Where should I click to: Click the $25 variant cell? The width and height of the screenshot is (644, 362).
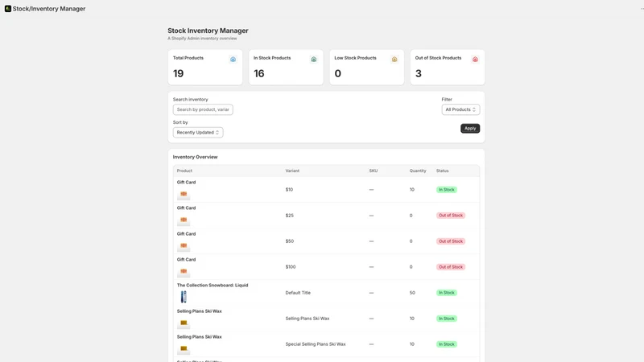click(x=290, y=216)
